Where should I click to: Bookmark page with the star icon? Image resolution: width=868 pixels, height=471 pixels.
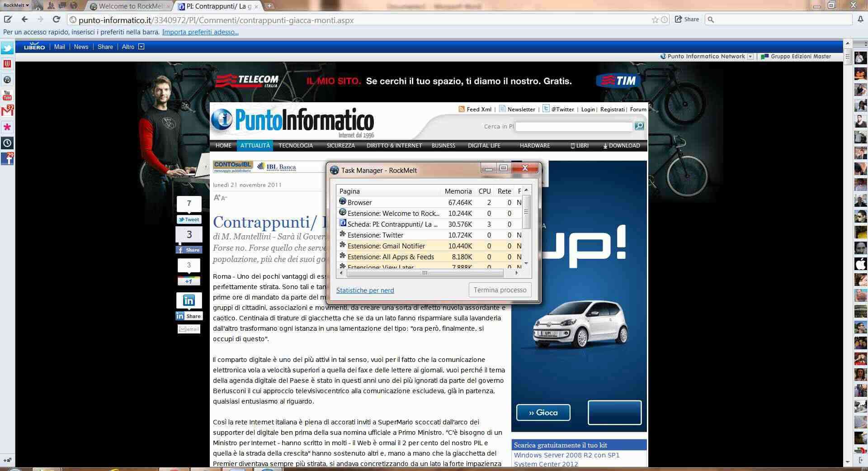coord(655,19)
